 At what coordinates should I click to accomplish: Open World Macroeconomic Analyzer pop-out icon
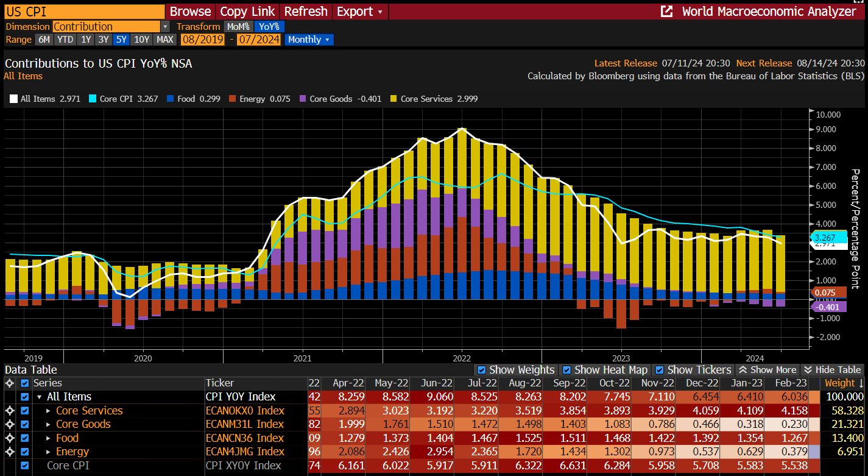[x=667, y=12]
